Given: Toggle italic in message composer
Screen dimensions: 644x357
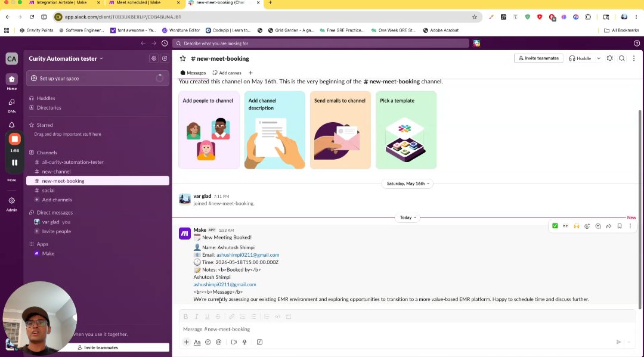Looking at the screenshot, I should (196, 316).
